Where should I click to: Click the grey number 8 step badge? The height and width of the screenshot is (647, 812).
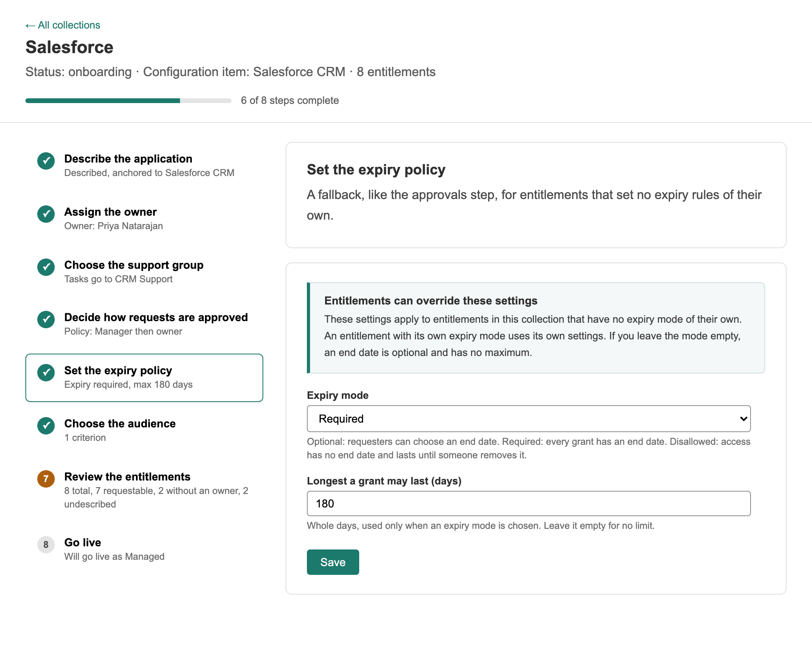tap(46, 545)
